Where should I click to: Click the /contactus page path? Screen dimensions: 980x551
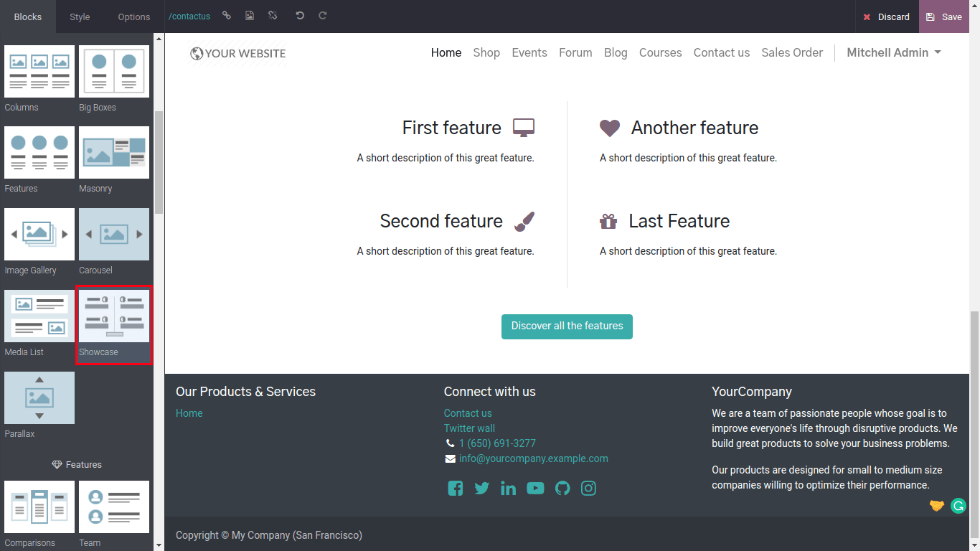click(x=189, y=17)
